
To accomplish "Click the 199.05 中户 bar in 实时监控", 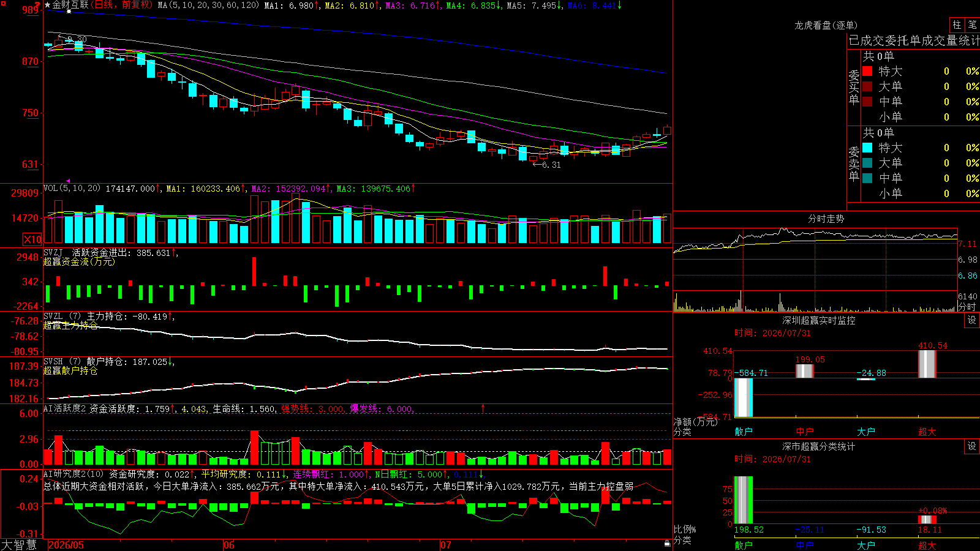I will click(805, 371).
